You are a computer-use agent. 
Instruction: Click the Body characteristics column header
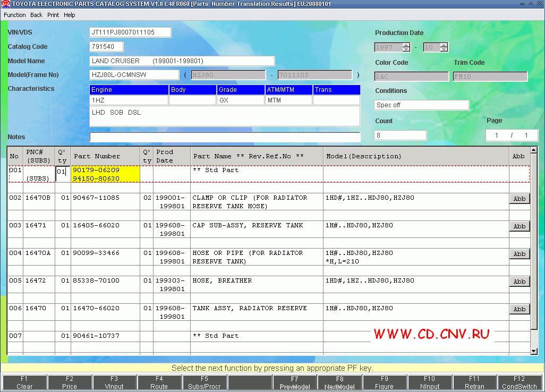click(193, 90)
